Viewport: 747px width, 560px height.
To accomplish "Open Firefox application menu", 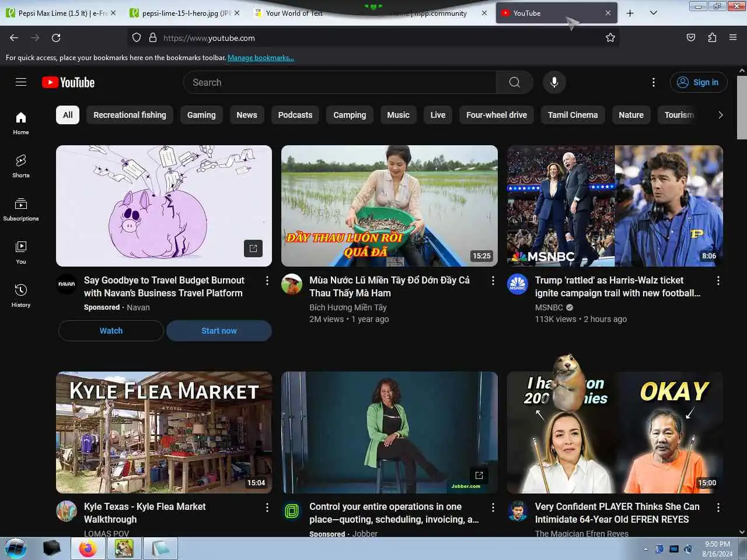I will pos(733,38).
